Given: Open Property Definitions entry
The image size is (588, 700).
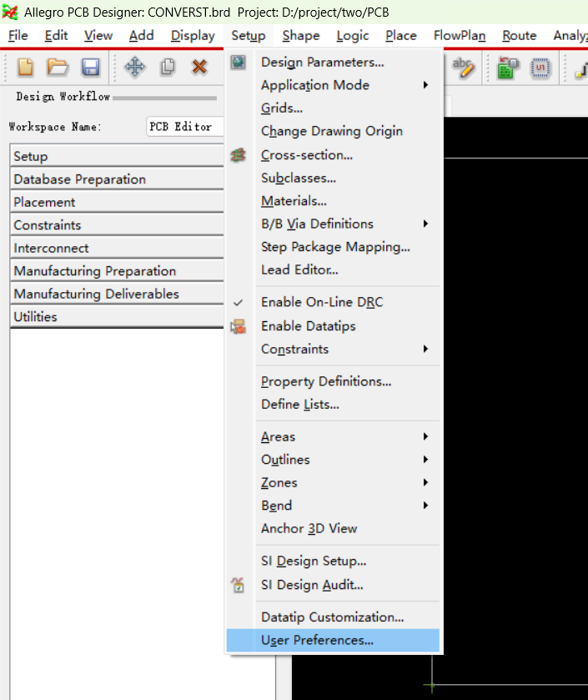Looking at the screenshot, I should tap(333, 381).
